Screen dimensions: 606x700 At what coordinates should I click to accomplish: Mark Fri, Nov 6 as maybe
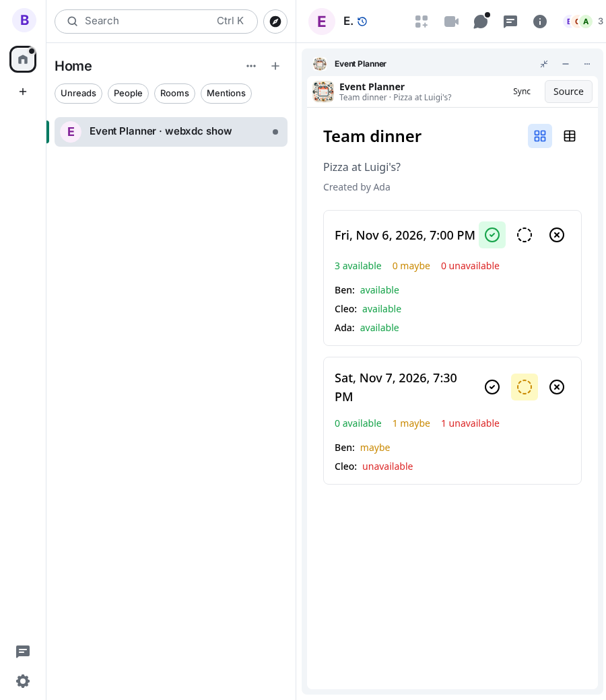pos(525,235)
